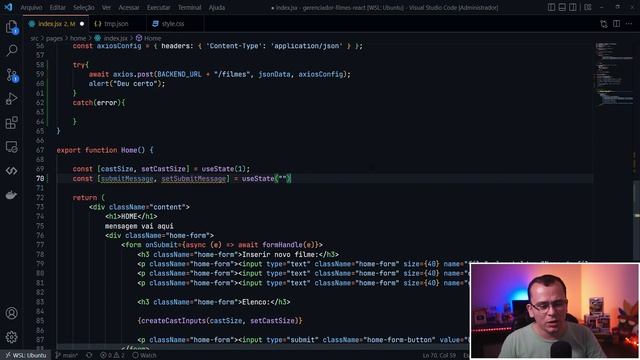This screenshot has width=640, height=360.
Task: Open the editor More Actions ellipsis
Action: [x=629, y=24]
